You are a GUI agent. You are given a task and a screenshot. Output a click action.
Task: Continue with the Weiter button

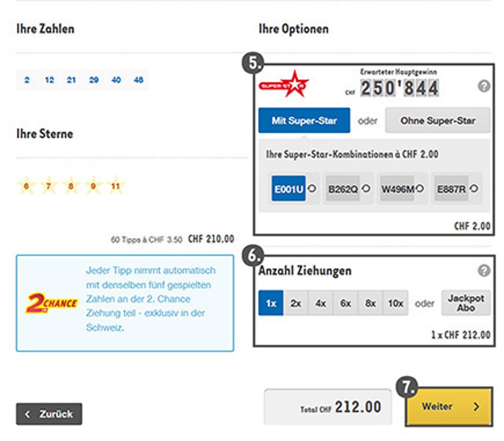click(449, 406)
